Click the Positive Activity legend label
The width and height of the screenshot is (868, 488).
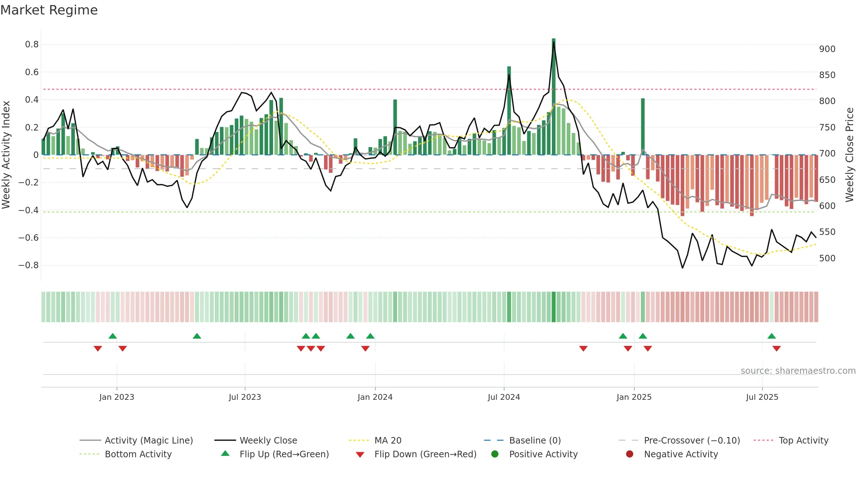pyautogui.click(x=544, y=454)
